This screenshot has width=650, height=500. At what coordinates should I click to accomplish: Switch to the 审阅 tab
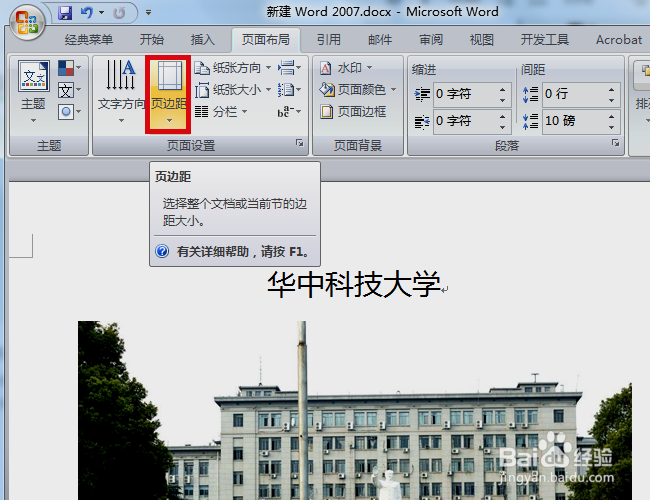pos(431,40)
